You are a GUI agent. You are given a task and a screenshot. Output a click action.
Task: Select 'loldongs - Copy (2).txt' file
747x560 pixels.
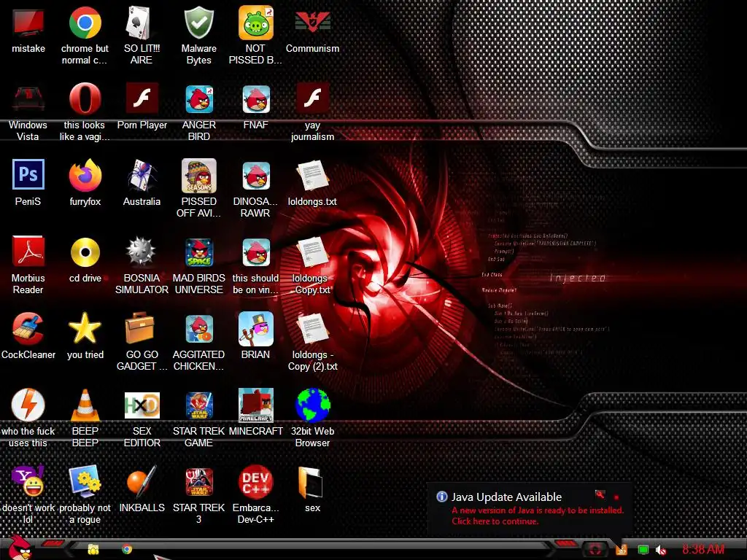[x=312, y=329]
